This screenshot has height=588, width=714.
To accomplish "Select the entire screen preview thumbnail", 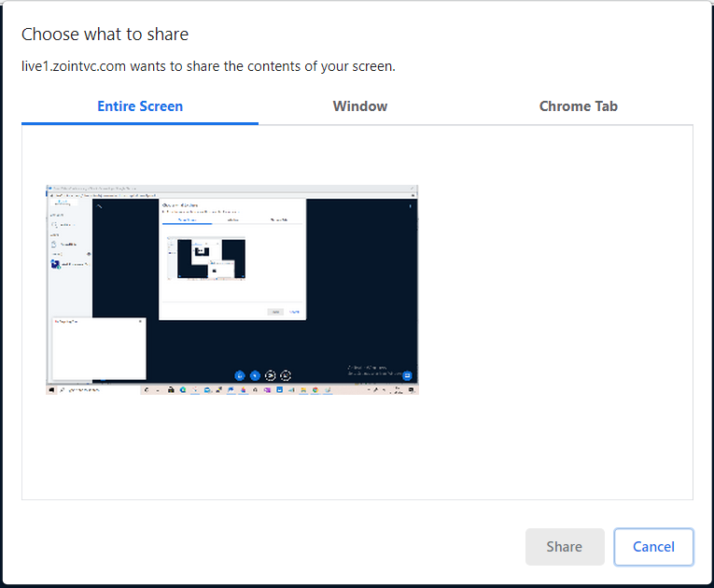I will tap(232, 289).
